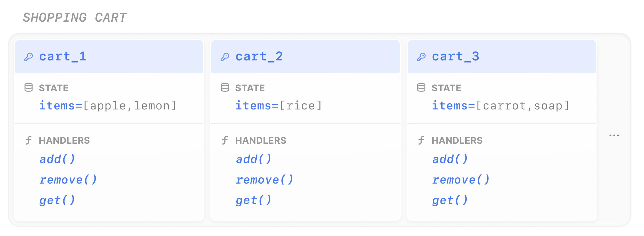
Task: Select the cart_3 header
Action: click(502, 56)
